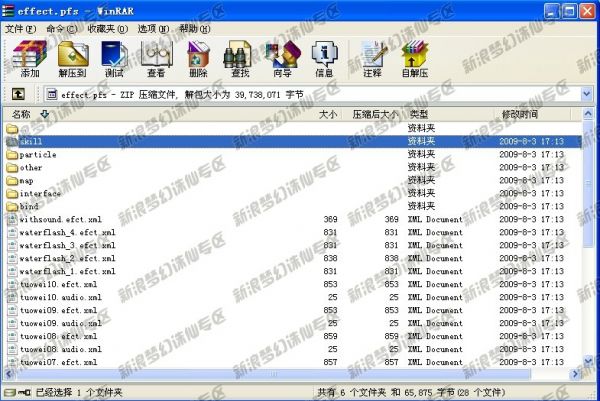Open the 查看 (View) tool
The image size is (600, 401).
157,59
